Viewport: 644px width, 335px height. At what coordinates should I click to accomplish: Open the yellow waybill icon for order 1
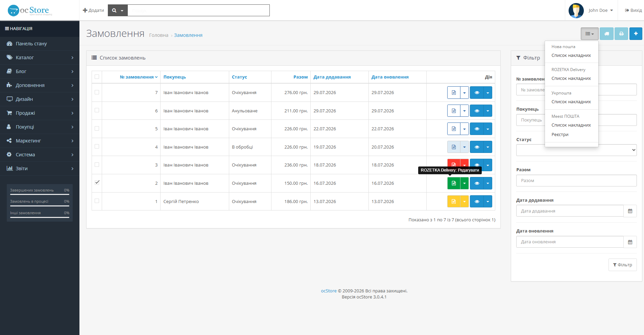click(x=454, y=202)
